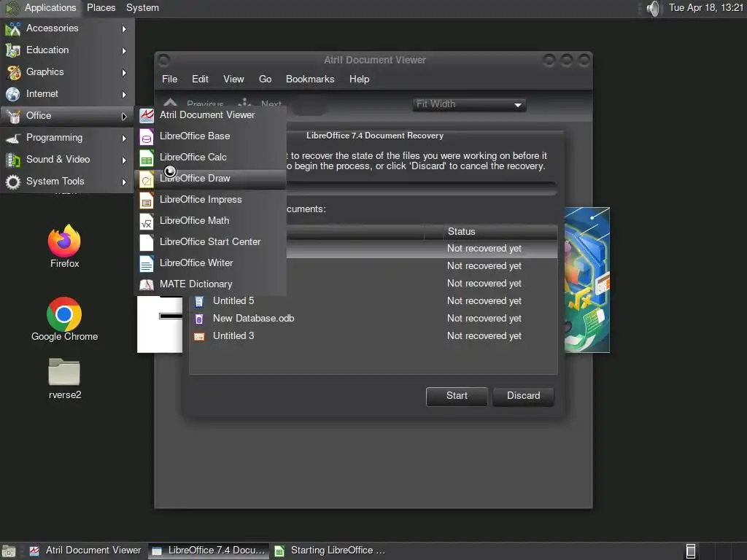The image size is (747, 560).
Task: Click the LibreOffice Math formula icon
Action: [147, 221]
